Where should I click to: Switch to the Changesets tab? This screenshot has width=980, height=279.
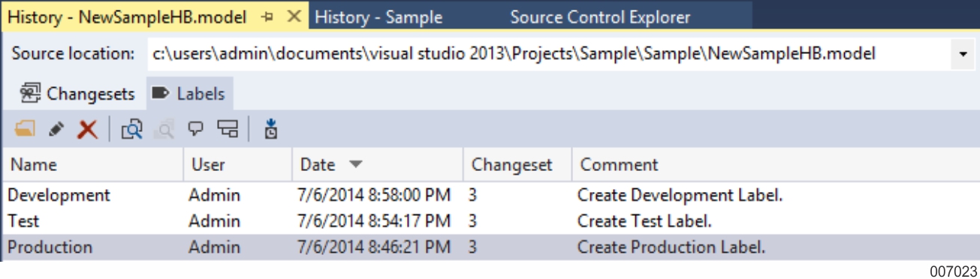[78, 94]
